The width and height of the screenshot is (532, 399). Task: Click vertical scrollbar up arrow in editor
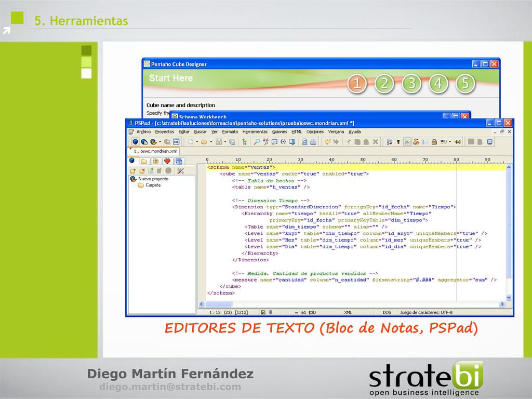(x=509, y=167)
